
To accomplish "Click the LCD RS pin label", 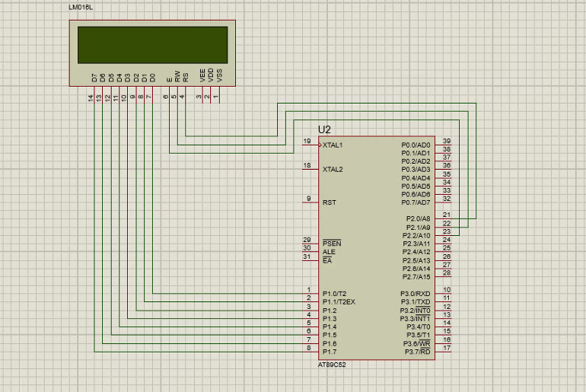I will [186, 78].
